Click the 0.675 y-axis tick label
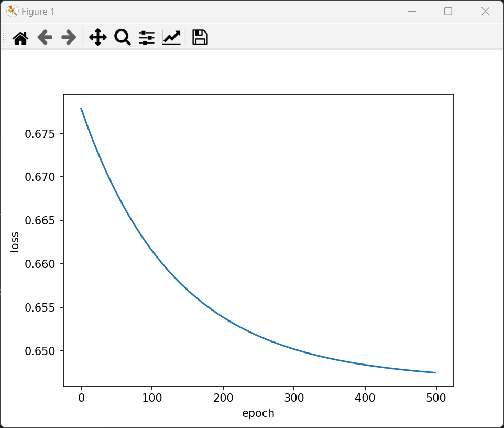Screen dimensions: 504x428 (x=40, y=134)
